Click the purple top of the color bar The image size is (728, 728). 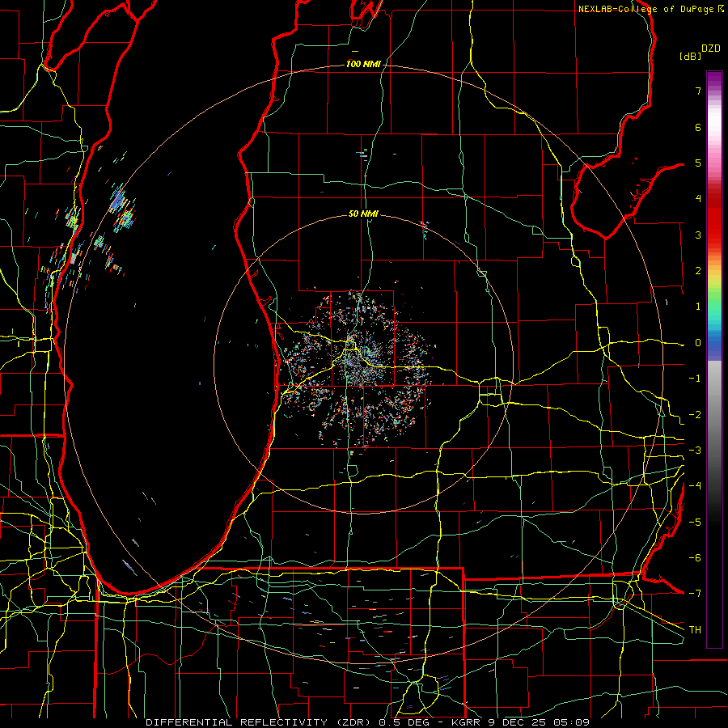[x=714, y=79]
